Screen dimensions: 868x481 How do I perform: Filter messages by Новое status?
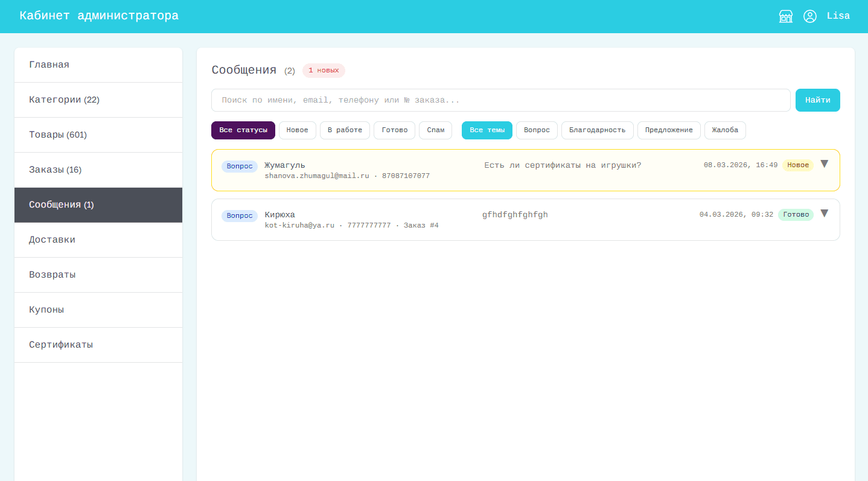click(x=297, y=130)
